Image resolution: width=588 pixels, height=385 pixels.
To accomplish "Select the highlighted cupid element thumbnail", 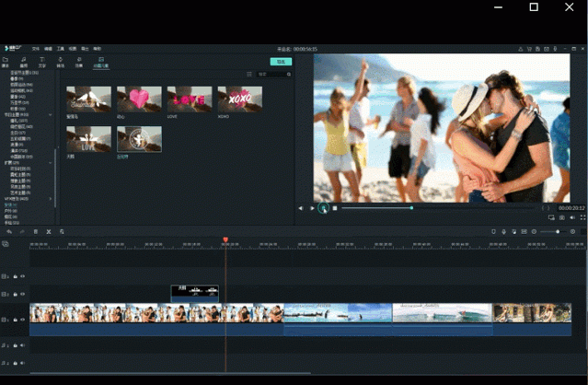I will coord(139,139).
